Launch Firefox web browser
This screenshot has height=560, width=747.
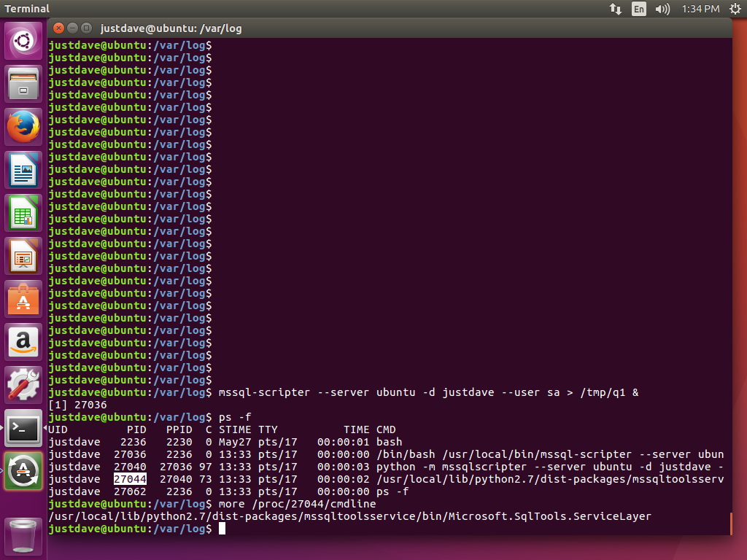(23, 127)
